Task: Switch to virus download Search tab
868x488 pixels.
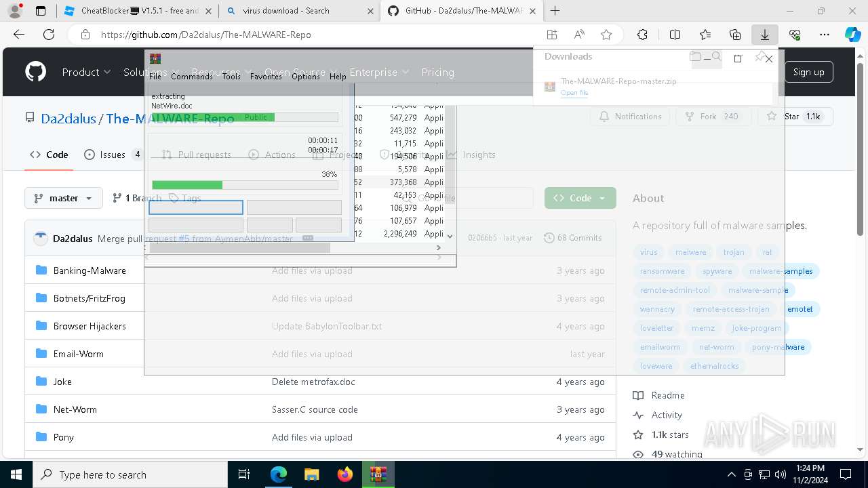Action: click(x=298, y=11)
